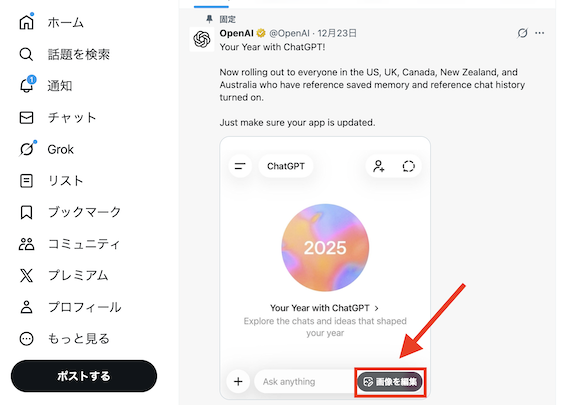
Task: Open notifications bell with badge
Action: tap(26, 85)
